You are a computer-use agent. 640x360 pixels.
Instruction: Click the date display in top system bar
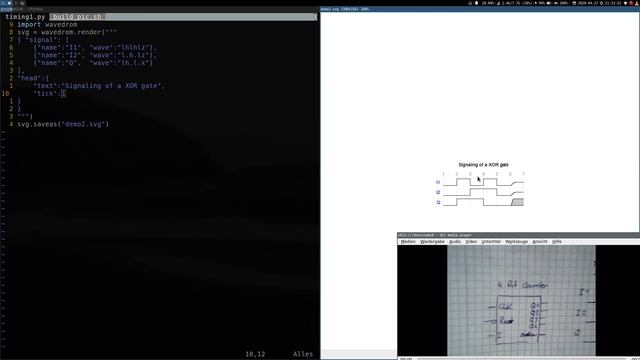coord(586,3)
